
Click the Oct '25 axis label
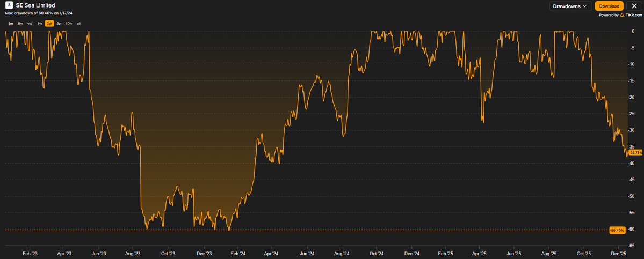point(584,255)
